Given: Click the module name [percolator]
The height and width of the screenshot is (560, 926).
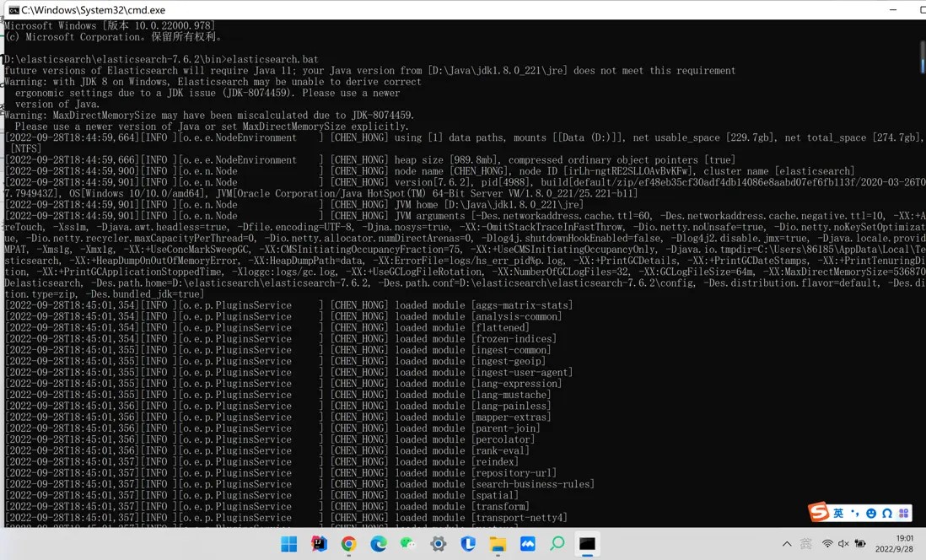Looking at the screenshot, I should (x=503, y=439).
